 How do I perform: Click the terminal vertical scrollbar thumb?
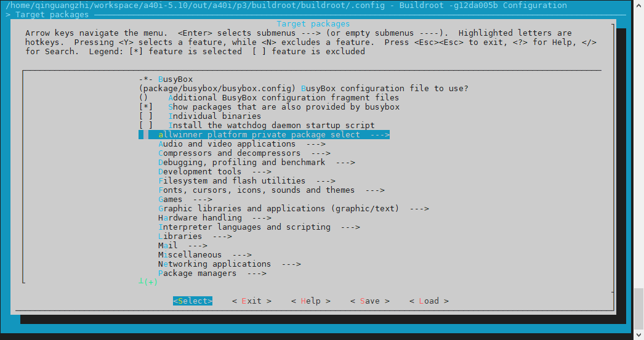tap(638, 307)
